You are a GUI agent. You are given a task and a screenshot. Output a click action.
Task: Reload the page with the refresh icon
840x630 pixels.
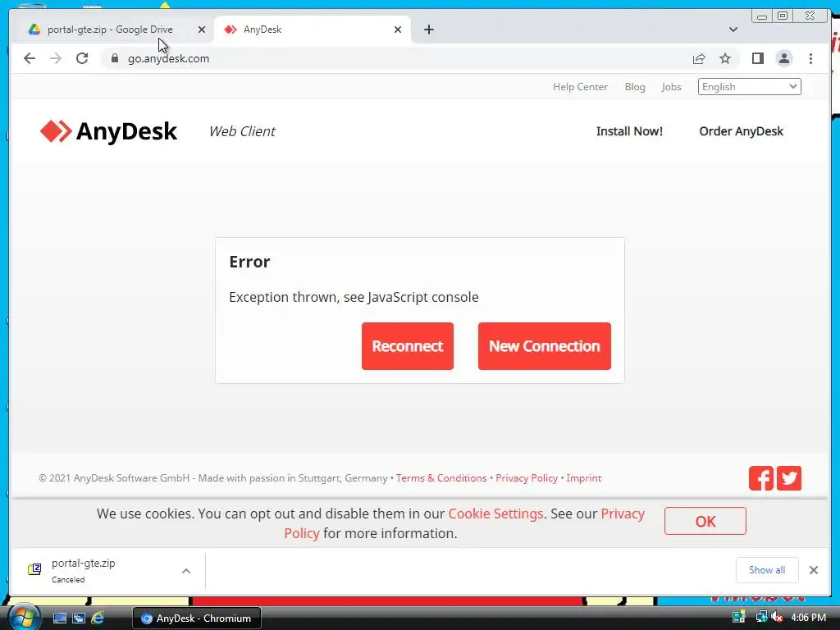[x=82, y=58]
